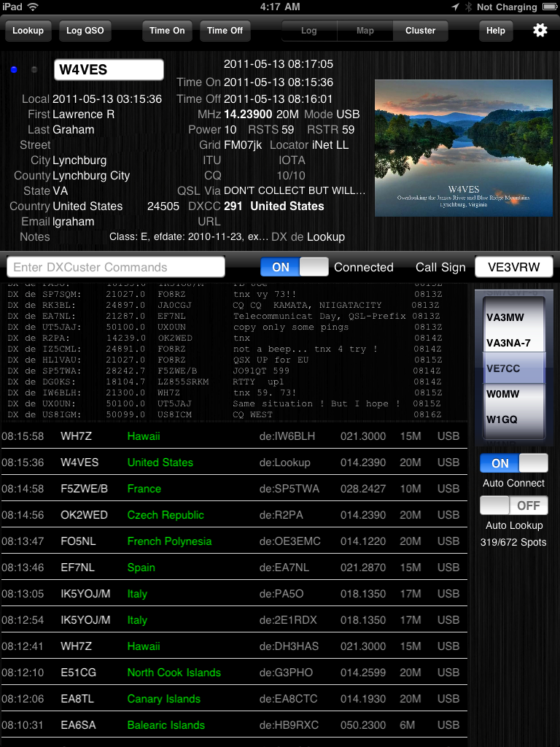Viewport: 560px width, 747px height.
Task: Switch to the Map tab
Action: [x=365, y=31]
